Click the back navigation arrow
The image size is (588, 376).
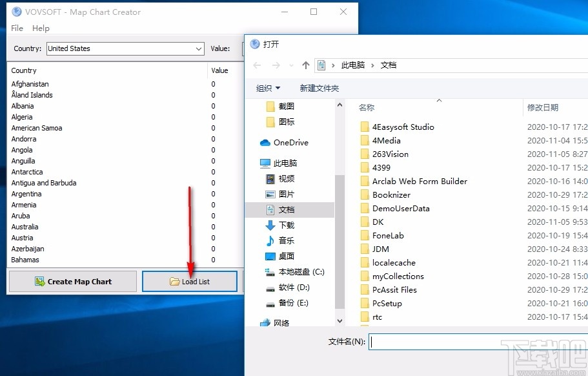(256, 65)
